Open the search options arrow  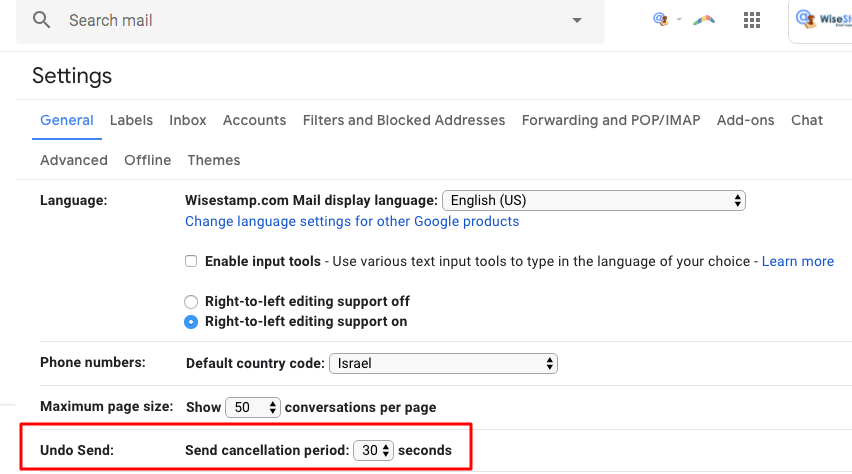(x=576, y=20)
